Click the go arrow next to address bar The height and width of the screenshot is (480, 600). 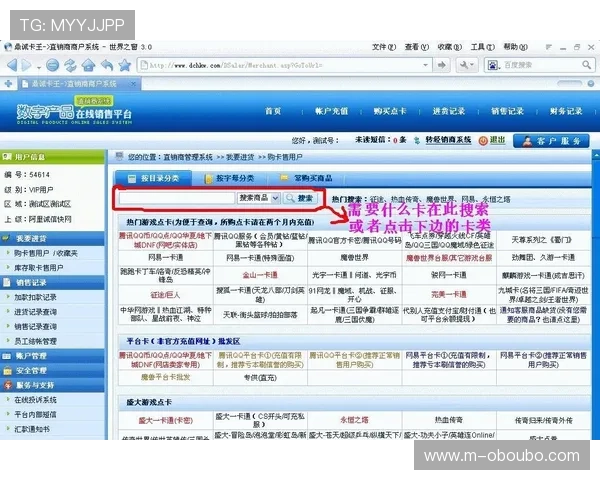[x=442, y=65]
